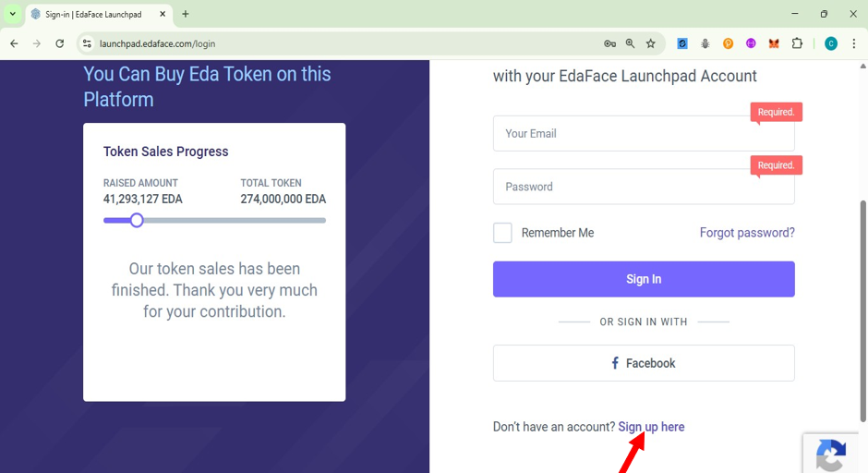Open the password manager key icon
The height and width of the screenshot is (473, 868).
click(x=609, y=43)
